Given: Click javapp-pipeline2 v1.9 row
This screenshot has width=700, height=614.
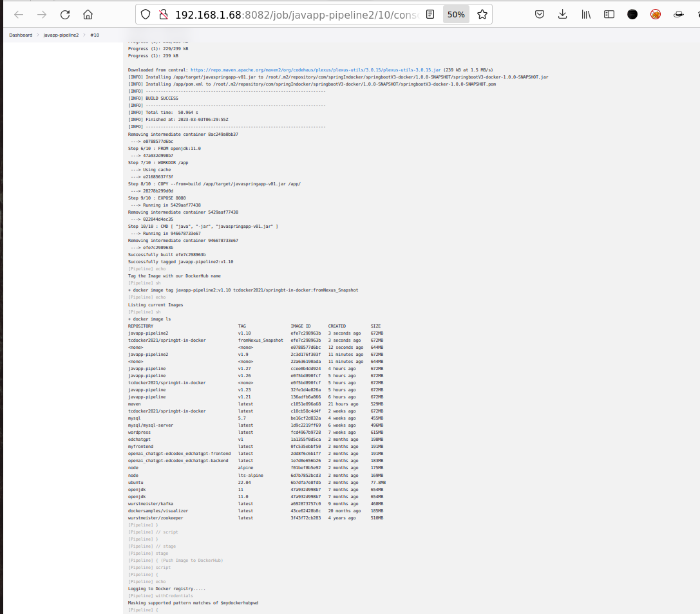Looking at the screenshot, I should (x=256, y=354).
